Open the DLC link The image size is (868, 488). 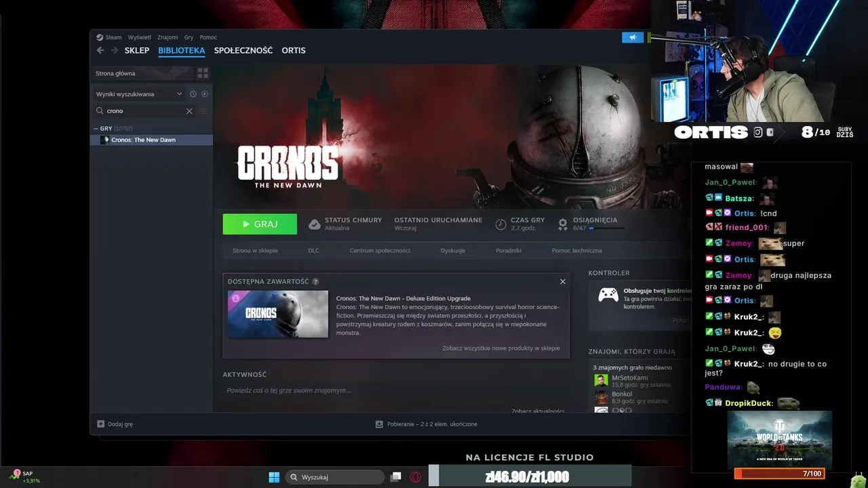click(313, 251)
